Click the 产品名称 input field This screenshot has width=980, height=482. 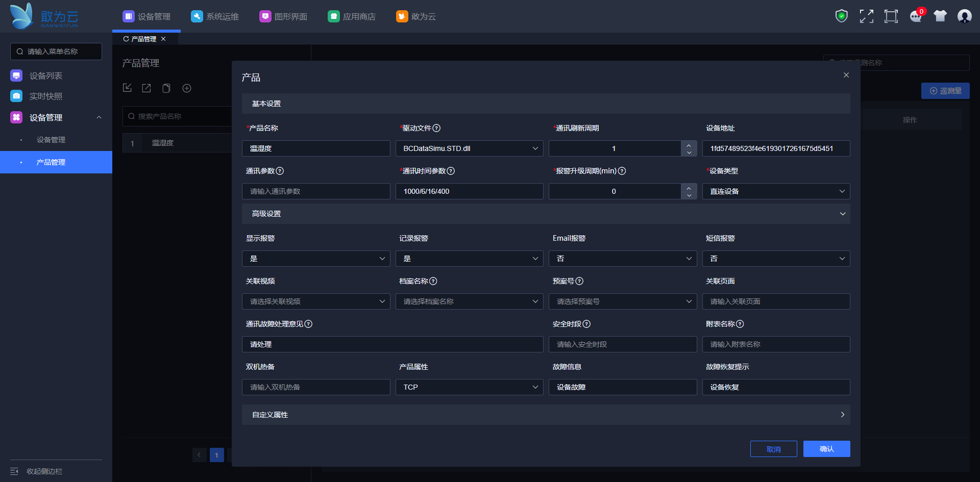(315, 148)
